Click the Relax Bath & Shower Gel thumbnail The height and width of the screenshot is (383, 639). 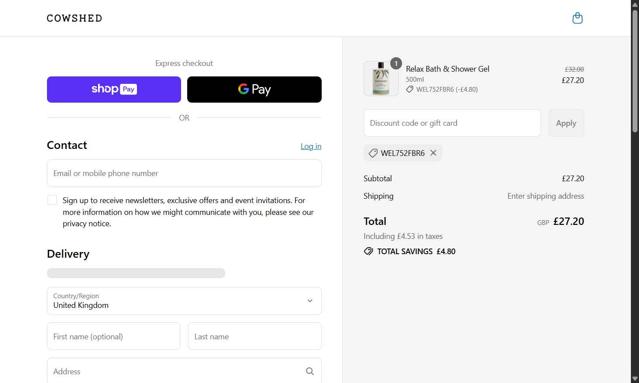point(381,78)
